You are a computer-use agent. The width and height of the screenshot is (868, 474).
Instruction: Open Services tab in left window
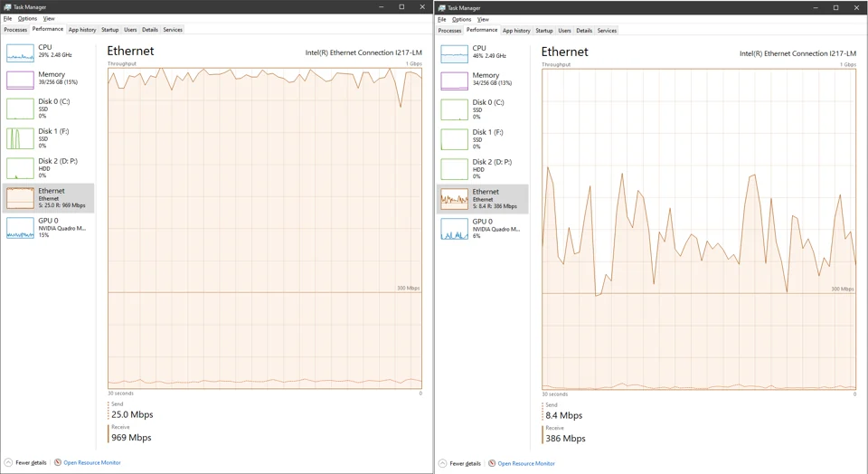tap(173, 30)
